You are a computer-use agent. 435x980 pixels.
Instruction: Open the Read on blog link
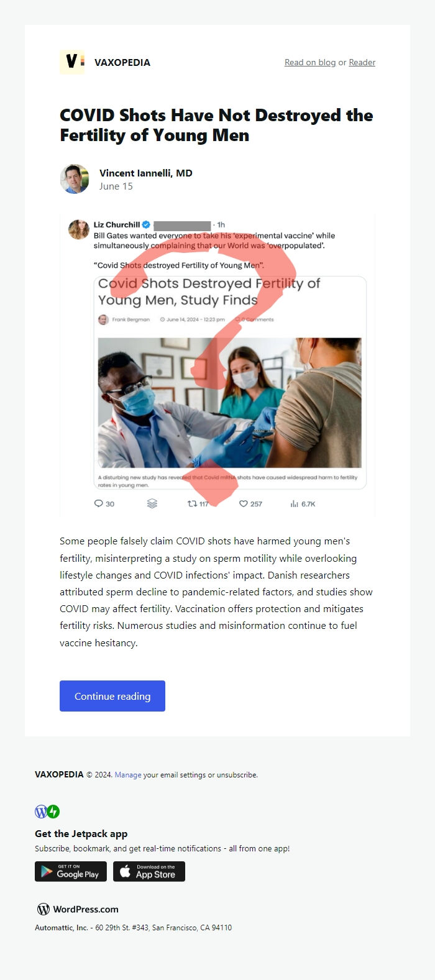(x=310, y=62)
